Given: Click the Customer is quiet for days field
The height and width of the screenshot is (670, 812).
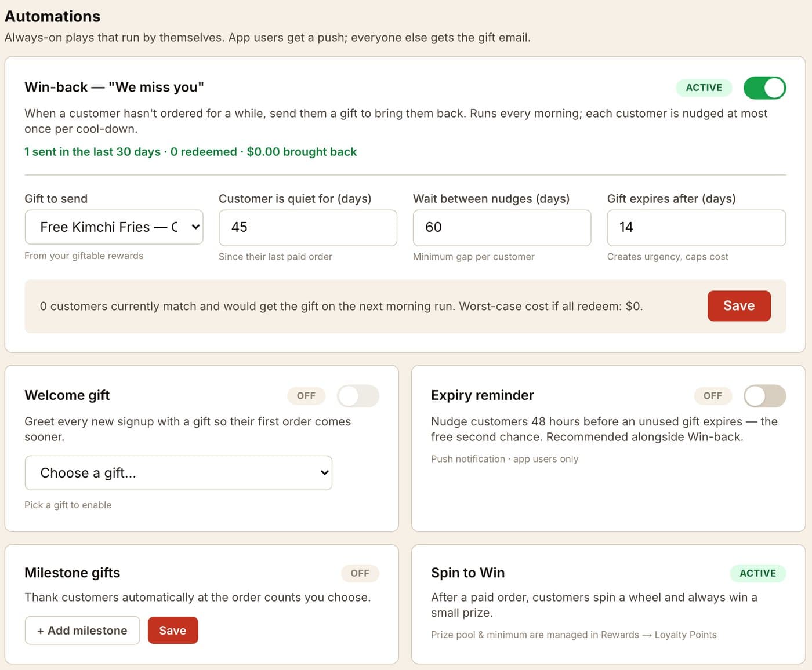Looking at the screenshot, I should point(308,227).
